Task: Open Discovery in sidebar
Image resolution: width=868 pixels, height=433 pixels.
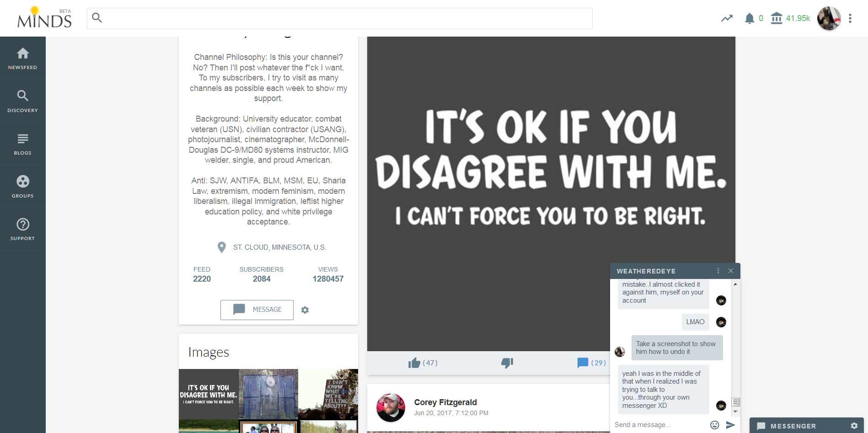Action: (x=23, y=101)
